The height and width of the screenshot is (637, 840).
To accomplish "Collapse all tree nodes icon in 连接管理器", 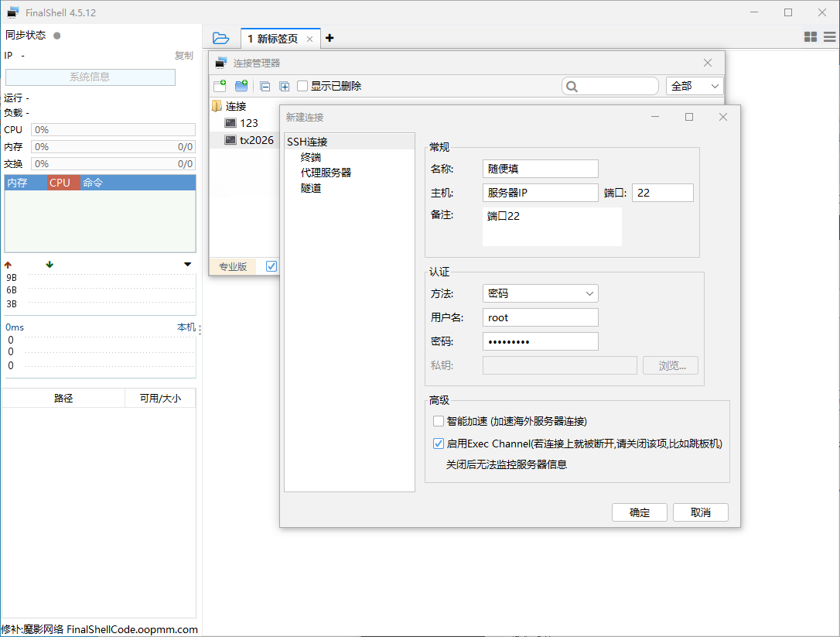I will coord(265,87).
